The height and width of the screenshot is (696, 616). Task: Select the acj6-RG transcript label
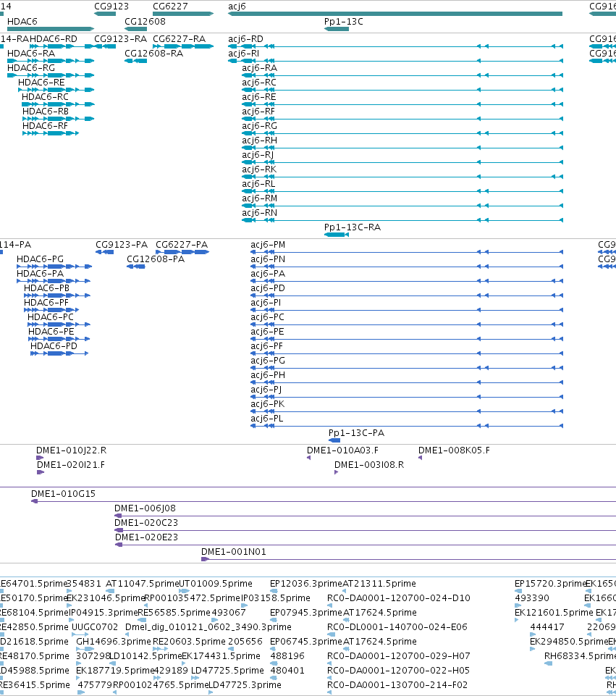(x=259, y=125)
